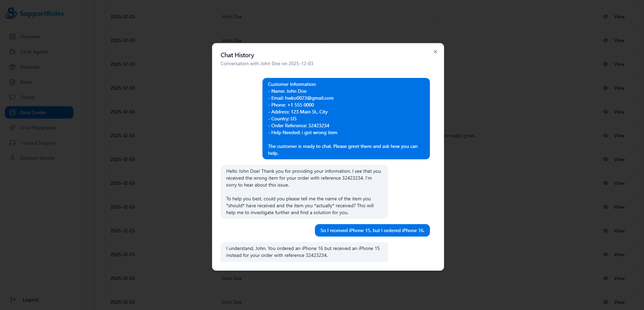This screenshot has height=310, width=644.
Task: Click the logout arrow icon
Action: (x=13, y=299)
